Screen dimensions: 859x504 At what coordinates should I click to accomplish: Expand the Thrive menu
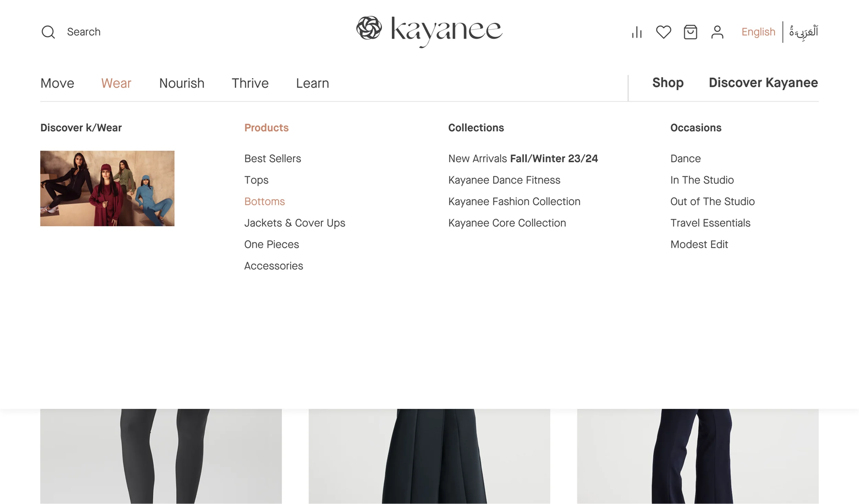(x=250, y=83)
